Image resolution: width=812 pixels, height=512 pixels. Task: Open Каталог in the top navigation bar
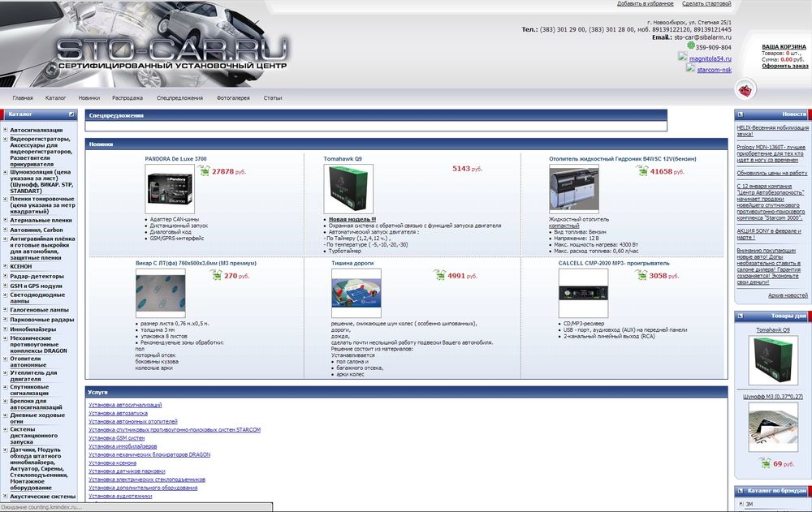(x=55, y=98)
